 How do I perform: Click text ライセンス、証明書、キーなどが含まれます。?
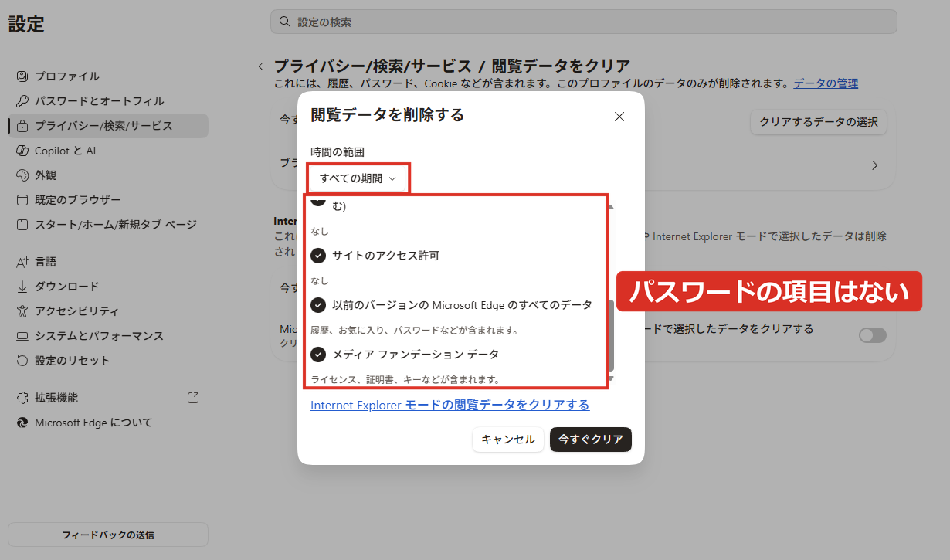(405, 379)
